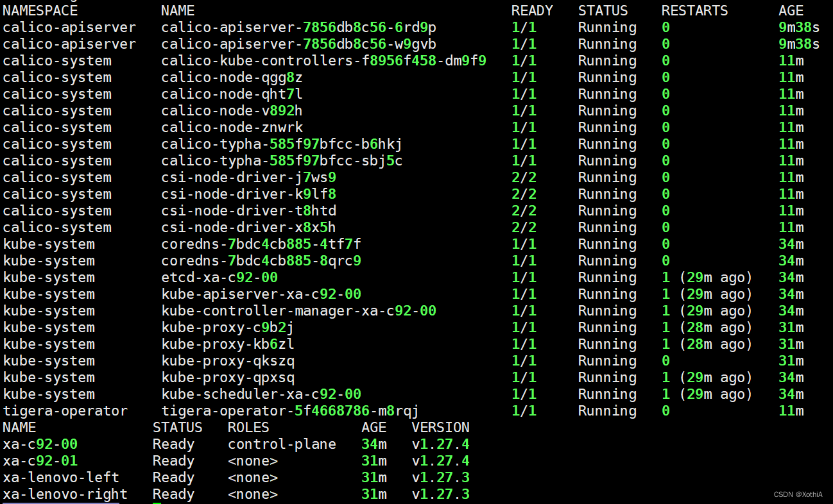Viewport: 833px width, 504px height.
Task: Select pod name calico-apiserver-7856db8c56-w9gvb
Action: click(298, 44)
